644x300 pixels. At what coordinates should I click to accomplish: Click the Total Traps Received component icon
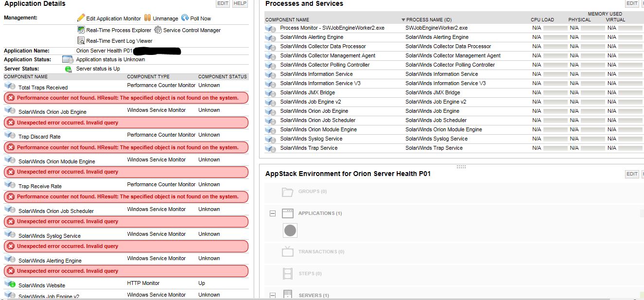pyautogui.click(x=10, y=86)
